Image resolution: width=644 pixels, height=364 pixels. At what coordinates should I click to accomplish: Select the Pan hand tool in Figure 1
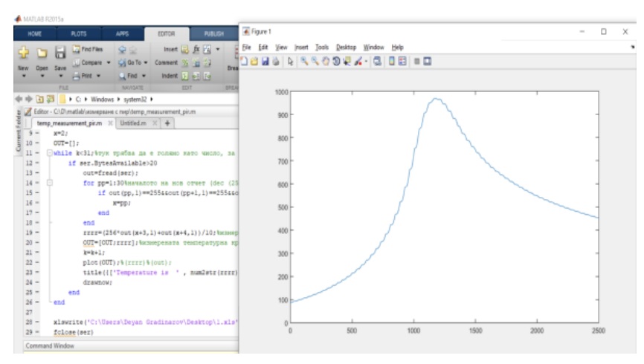click(x=326, y=62)
